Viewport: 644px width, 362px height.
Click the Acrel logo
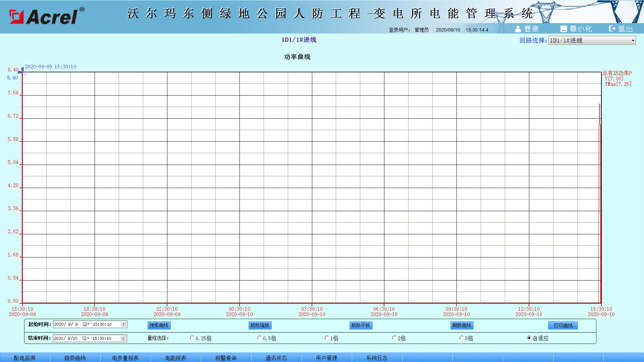tap(46, 16)
